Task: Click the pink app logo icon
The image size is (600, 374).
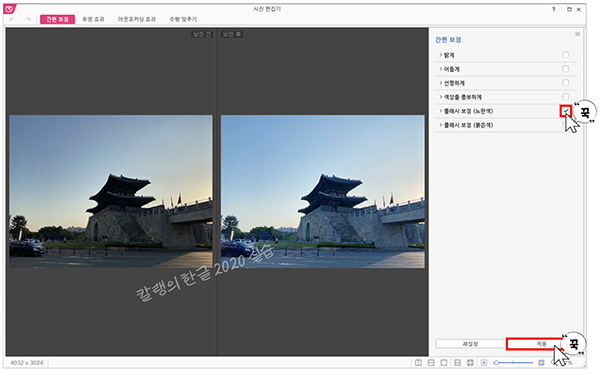Action: [x=10, y=9]
